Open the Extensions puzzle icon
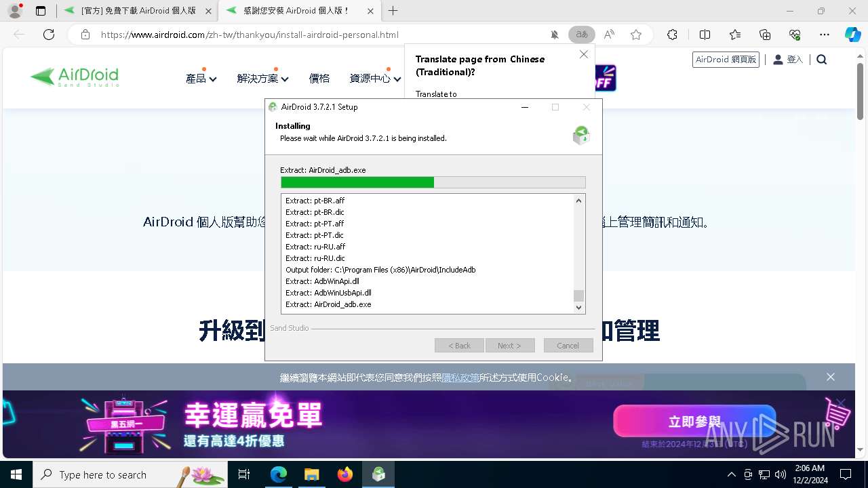This screenshot has width=868, height=488. [672, 35]
